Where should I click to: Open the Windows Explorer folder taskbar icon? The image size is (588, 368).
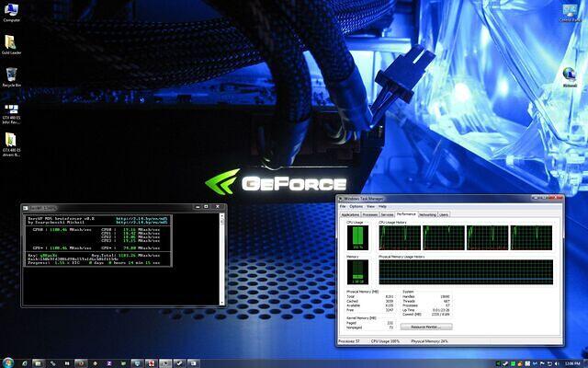click(x=39, y=363)
